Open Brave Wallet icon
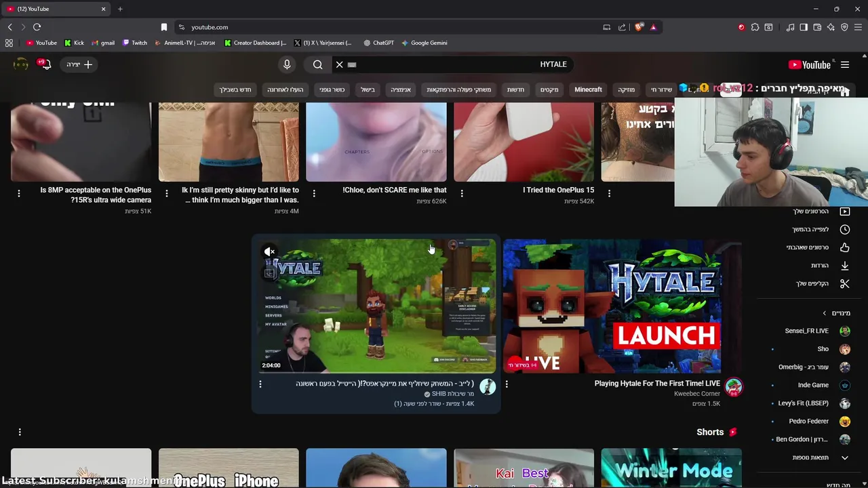The height and width of the screenshot is (488, 868). pos(817,27)
